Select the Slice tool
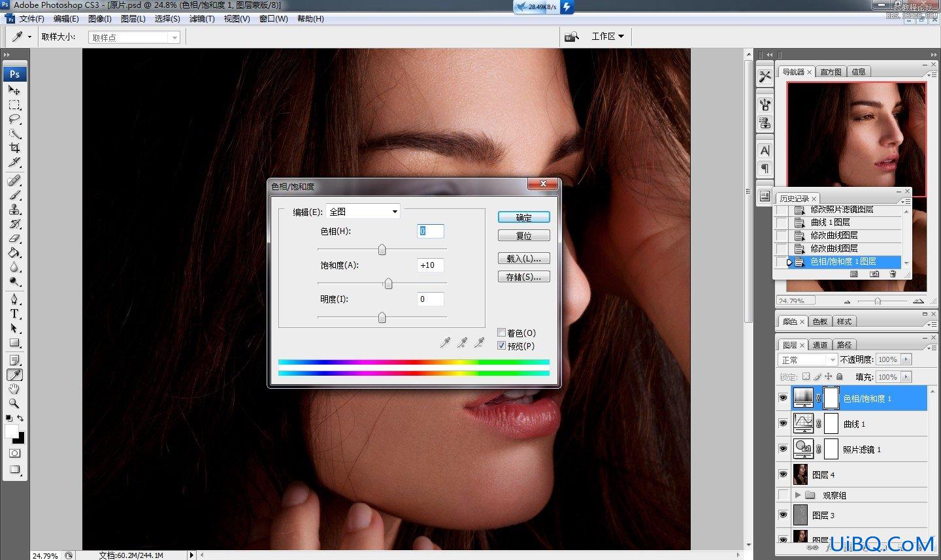941x560 pixels. pyautogui.click(x=14, y=163)
